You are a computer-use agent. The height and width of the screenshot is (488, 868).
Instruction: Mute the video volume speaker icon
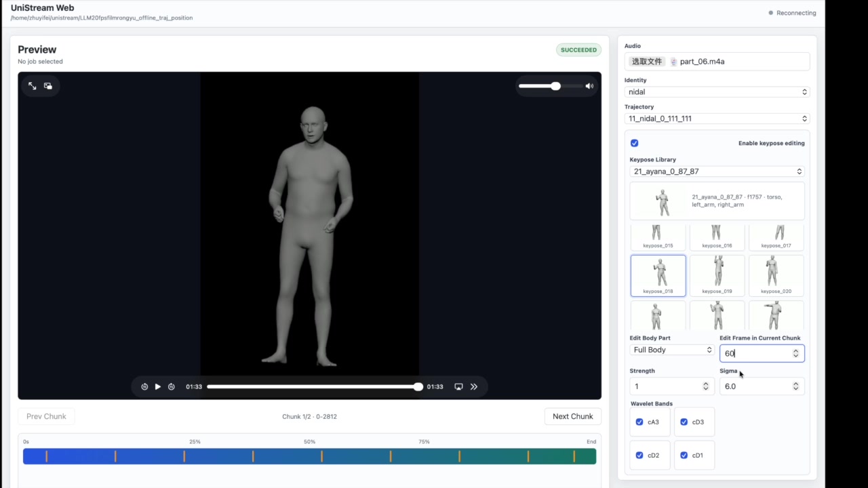tap(589, 86)
